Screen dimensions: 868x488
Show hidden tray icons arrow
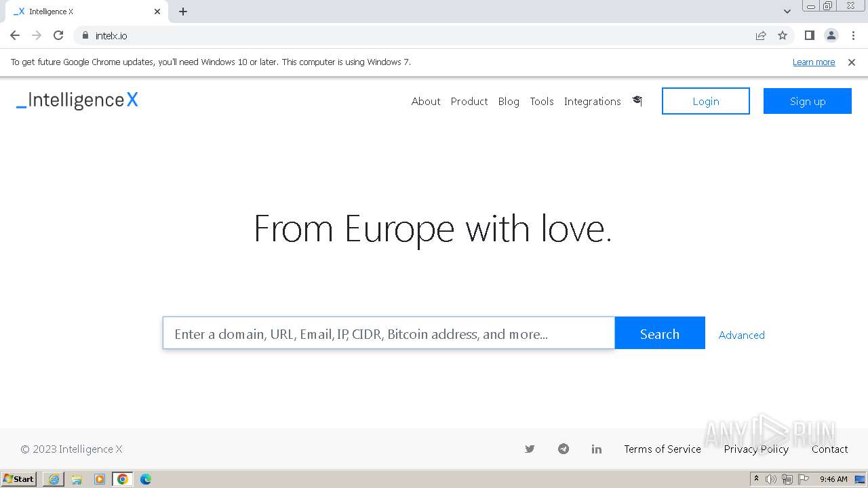pos(756,479)
